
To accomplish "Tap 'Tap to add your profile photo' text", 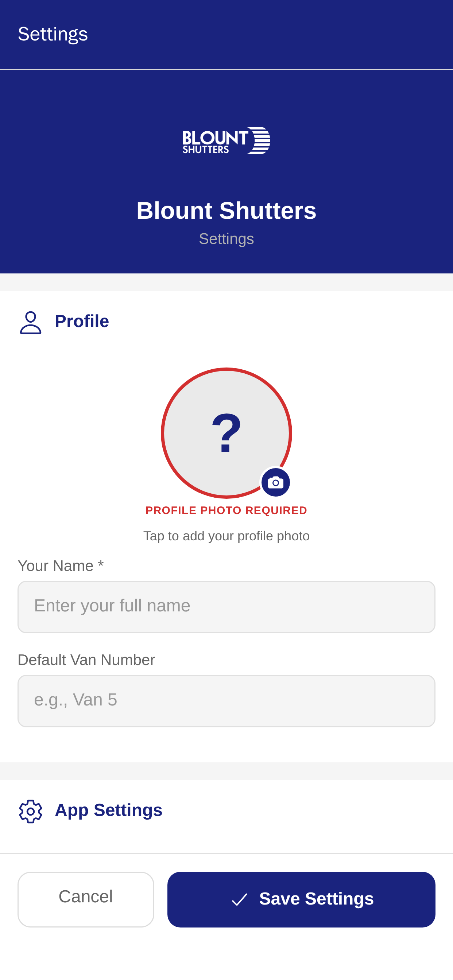I will (226, 536).
